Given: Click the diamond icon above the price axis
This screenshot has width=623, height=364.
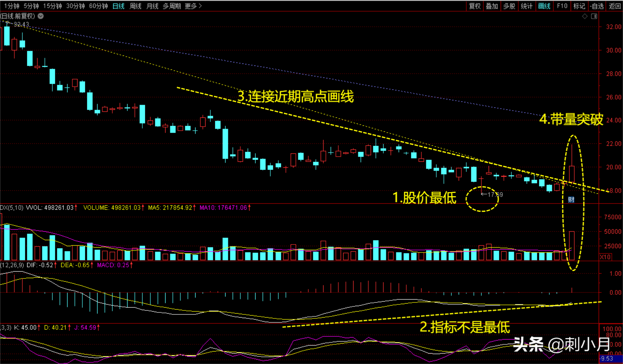Looking at the screenshot, I should click(585, 16).
